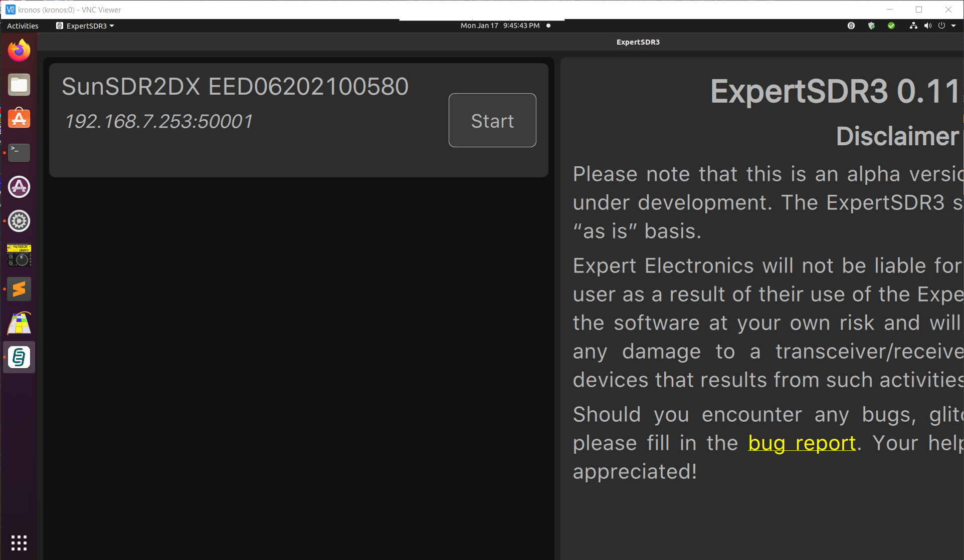964x560 pixels.
Task: Open Ubuntu Software from the dock
Action: pyautogui.click(x=19, y=118)
